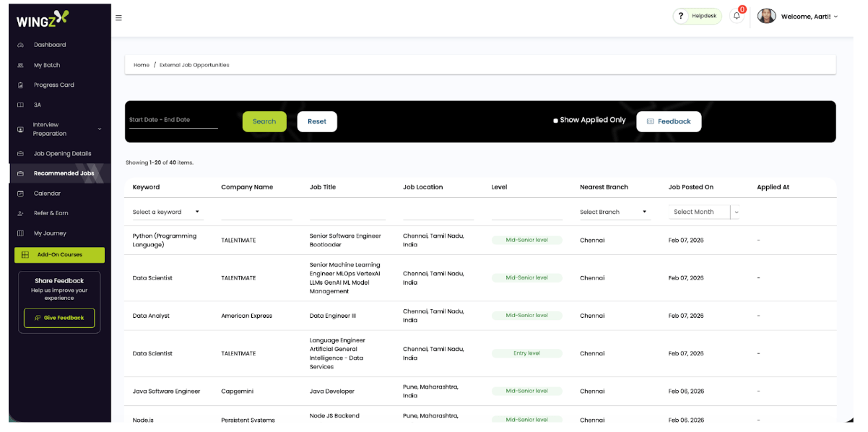Sort by Job Posted On header

point(691,187)
